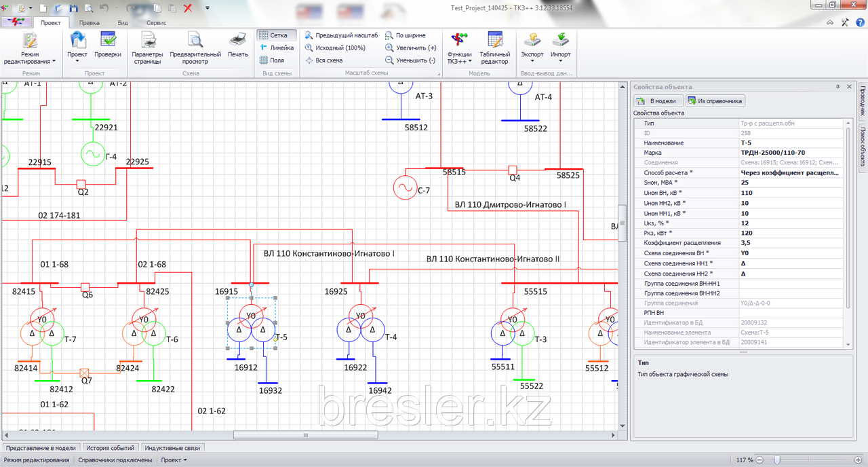Click the Проверки (Checks) icon
868x467 pixels.
108,45
